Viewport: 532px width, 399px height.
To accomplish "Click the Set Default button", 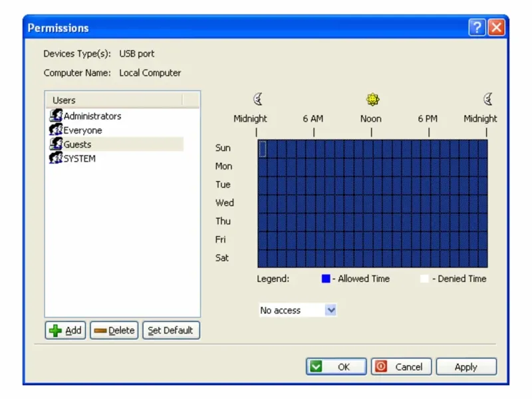I will click(171, 331).
